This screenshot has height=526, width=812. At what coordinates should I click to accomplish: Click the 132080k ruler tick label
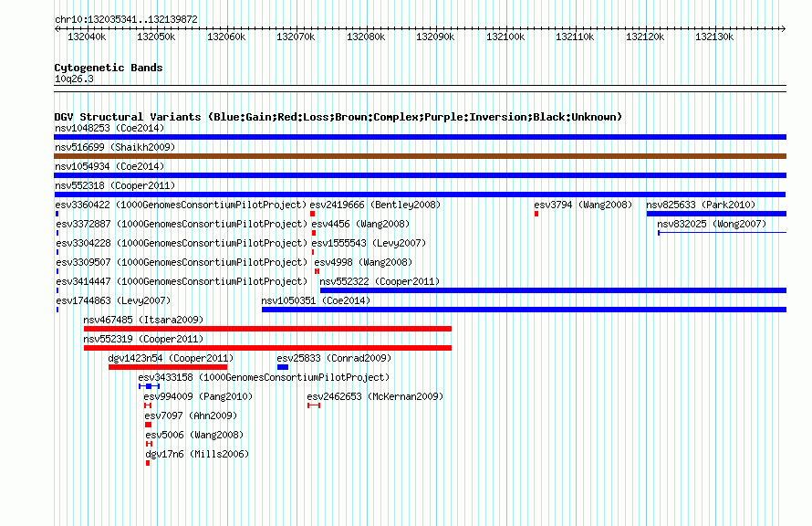[366, 37]
